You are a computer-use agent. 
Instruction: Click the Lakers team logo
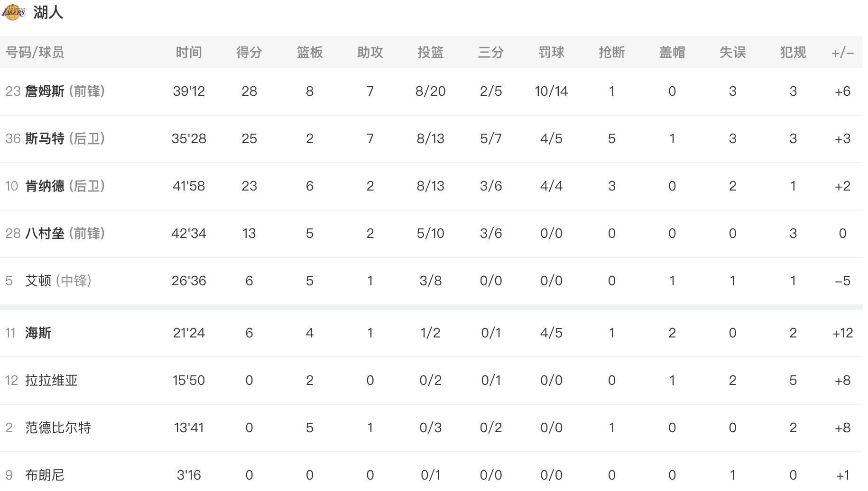click(13, 12)
